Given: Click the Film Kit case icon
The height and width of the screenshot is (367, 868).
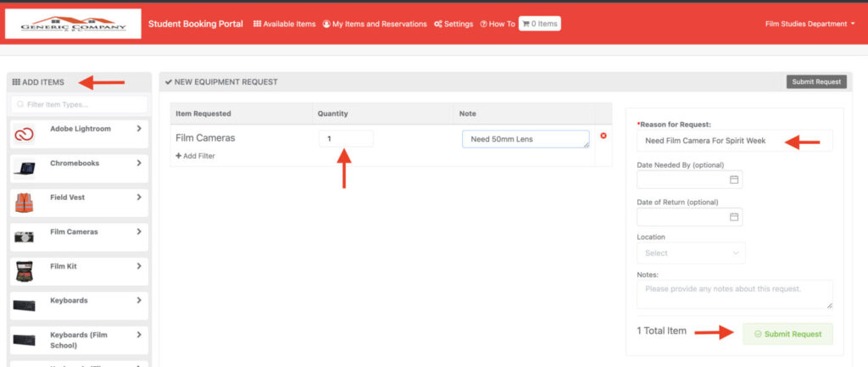Looking at the screenshot, I should (x=24, y=271).
